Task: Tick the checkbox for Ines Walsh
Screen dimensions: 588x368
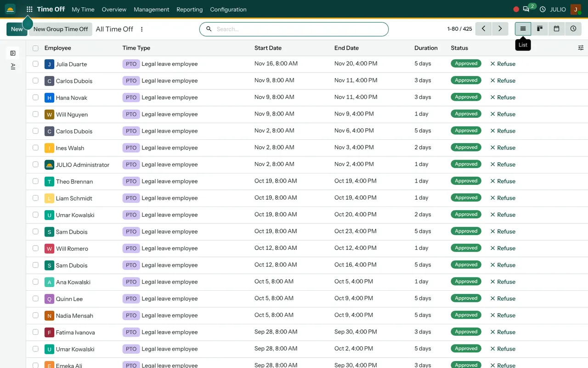Action: coord(35,148)
